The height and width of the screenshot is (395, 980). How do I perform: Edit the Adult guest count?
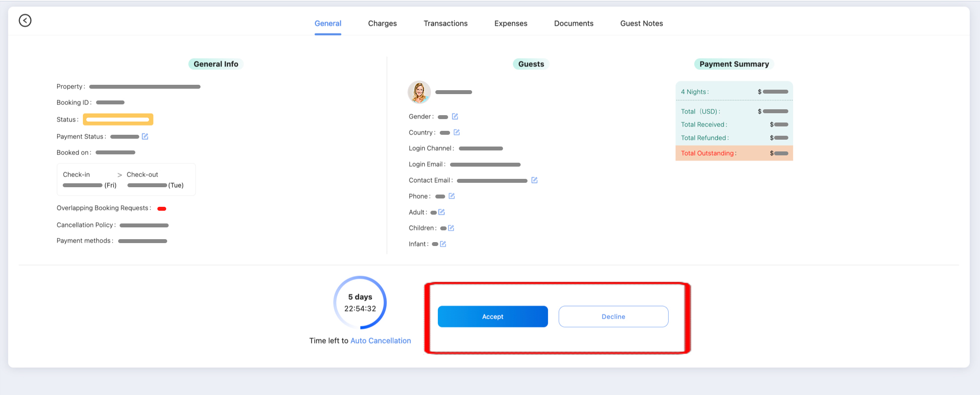(x=442, y=212)
